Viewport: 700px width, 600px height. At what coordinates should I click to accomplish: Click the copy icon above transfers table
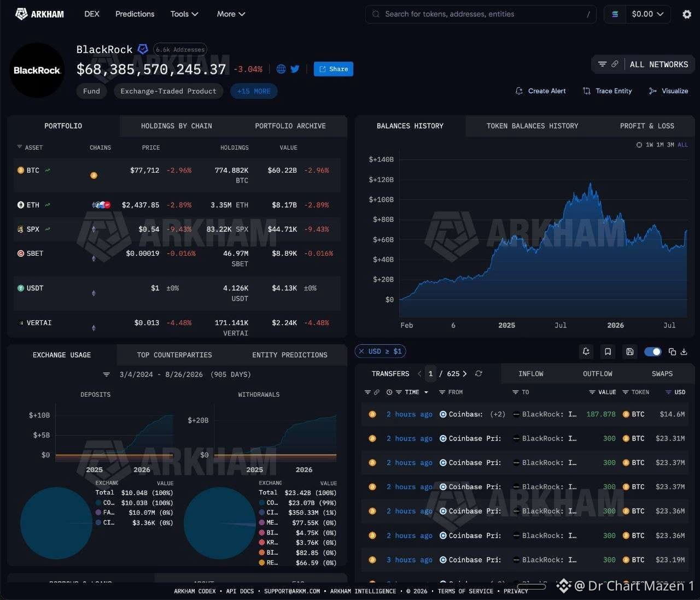tap(673, 351)
